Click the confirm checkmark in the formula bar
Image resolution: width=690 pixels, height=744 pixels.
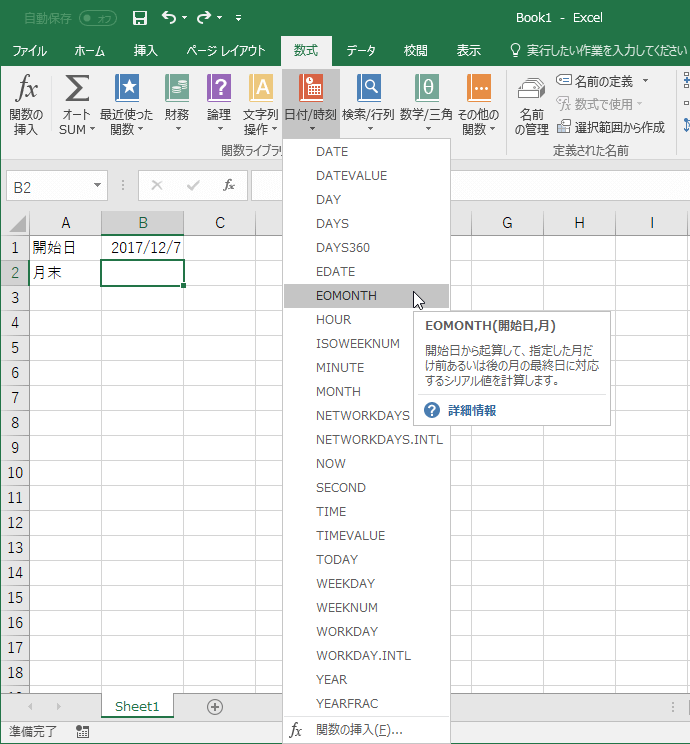coord(193,185)
